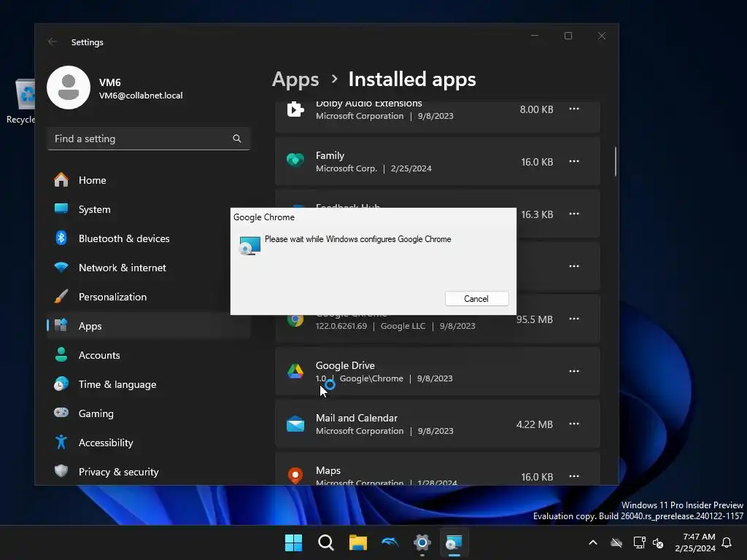
Task: Click the Settings gear in the taskbar
Action: pyautogui.click(x=422, y=542)
